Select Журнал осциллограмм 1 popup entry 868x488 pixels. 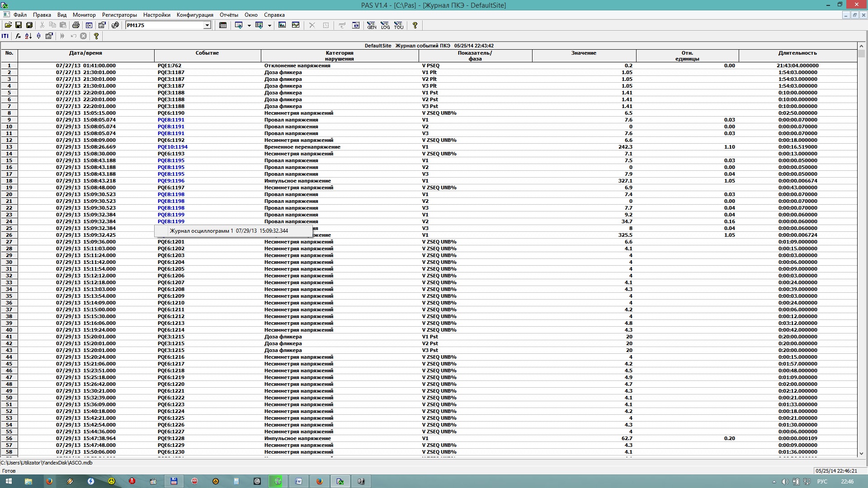[229, 231]
